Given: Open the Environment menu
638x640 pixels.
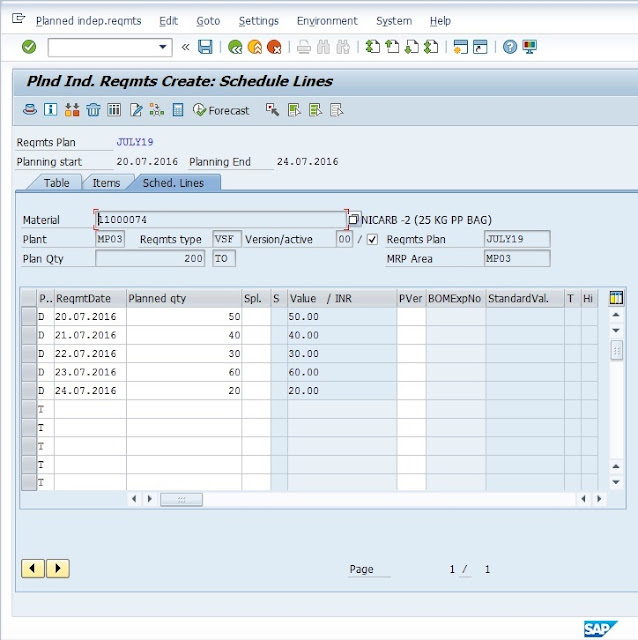Looking at the screenshot, I should [x=327, y=21].
